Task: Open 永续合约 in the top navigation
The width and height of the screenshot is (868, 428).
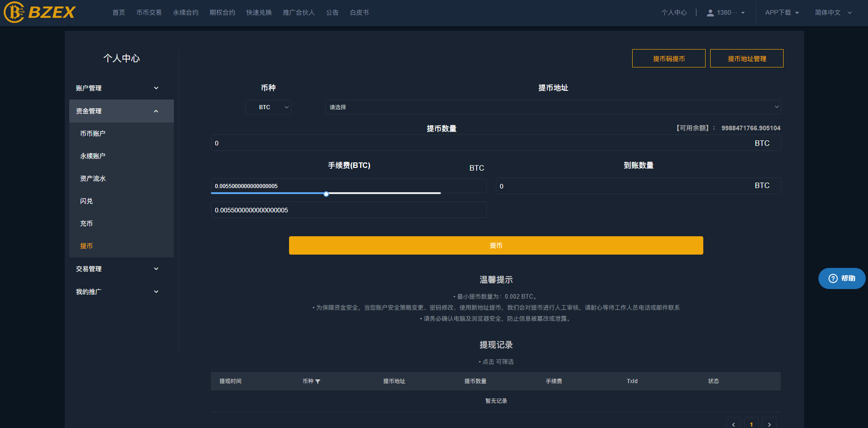Action: tap(185, 13)
